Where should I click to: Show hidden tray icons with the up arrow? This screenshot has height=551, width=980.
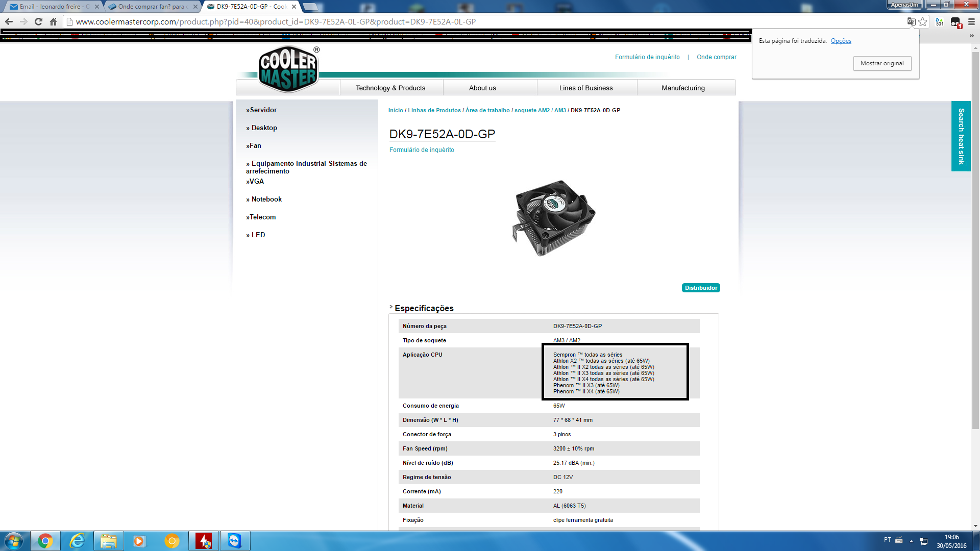911,541
